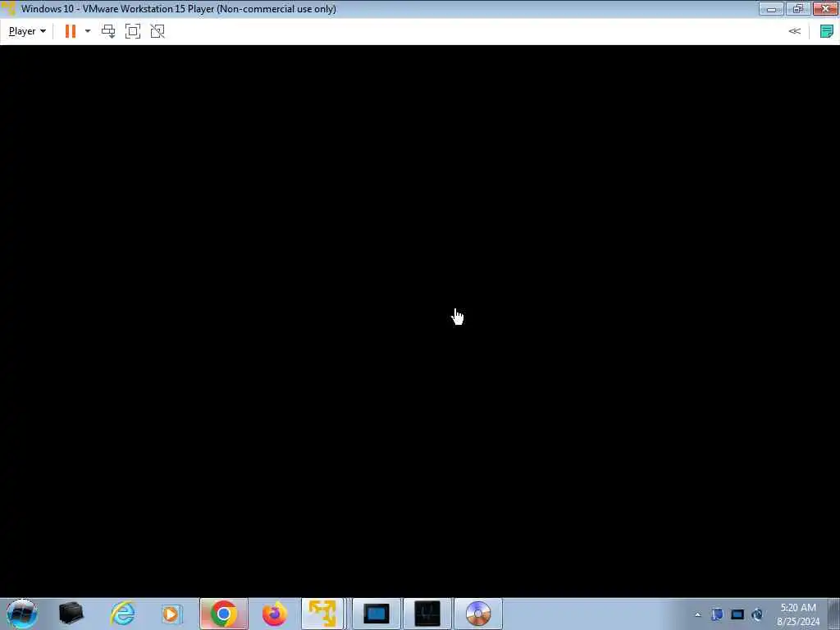Screen dimensions: 840x630
Task: Open the blue screen taskbar application
Action: (376, 614)
